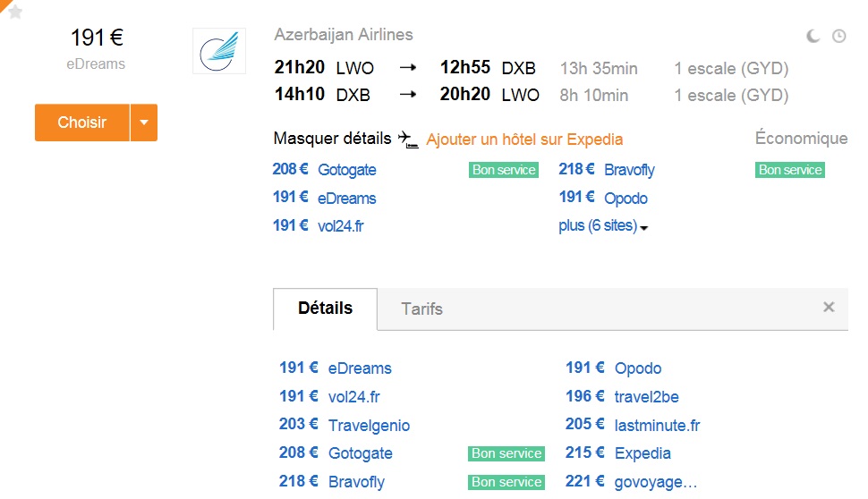Open the dropdown arrow beside Choisir
Image resolution: width=868 pixels, height=499 pixels.
point(144,123)
